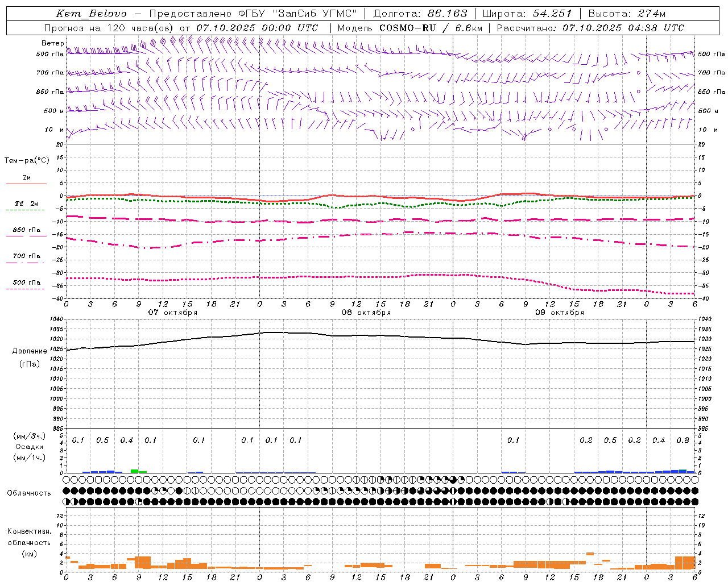
Task: Click the Рассчитано: 07.10.2025 04:38 UTC text
Action: [x=590, y=28]
